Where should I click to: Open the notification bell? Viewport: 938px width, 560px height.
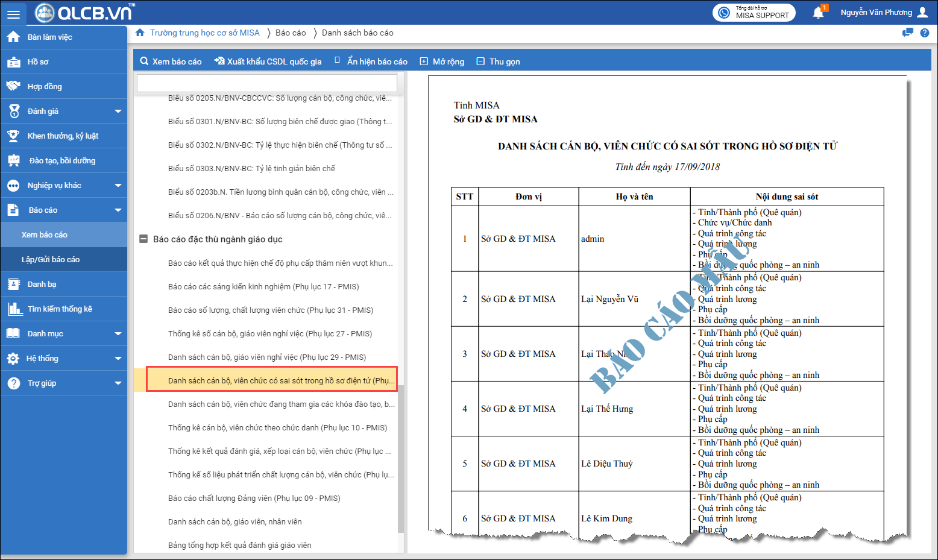(818, 13)
